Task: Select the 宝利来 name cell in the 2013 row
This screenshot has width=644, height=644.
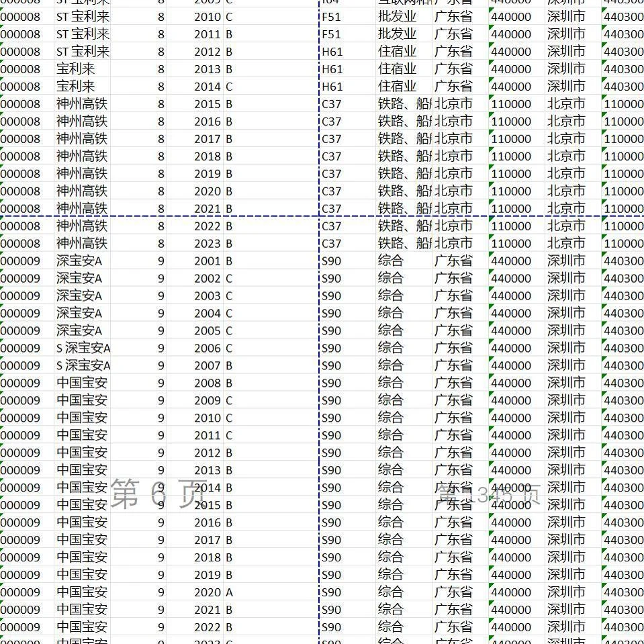Action: click(82, 69)
